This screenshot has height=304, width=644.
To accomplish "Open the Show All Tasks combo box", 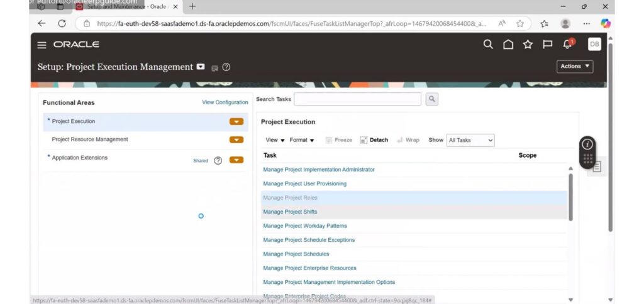I will 470,140.
